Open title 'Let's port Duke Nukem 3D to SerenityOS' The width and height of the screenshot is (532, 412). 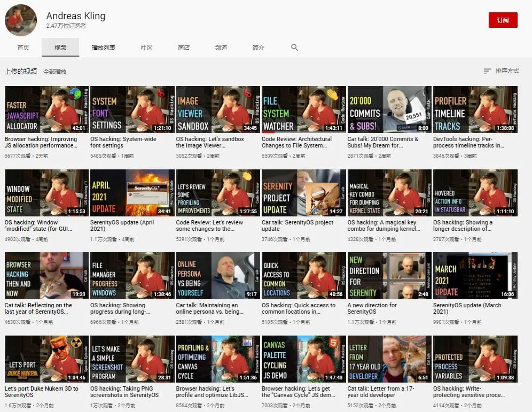click(x=41, y=392)
